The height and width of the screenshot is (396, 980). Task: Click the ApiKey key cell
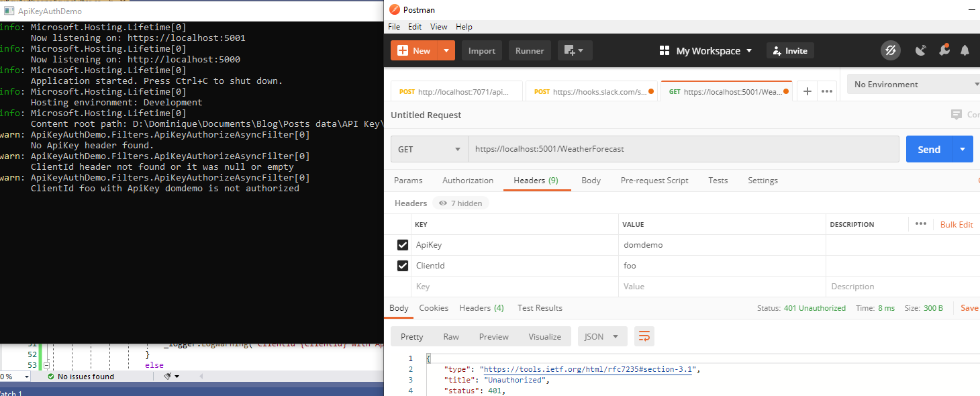pyautogui.click(x=514, y=245)
